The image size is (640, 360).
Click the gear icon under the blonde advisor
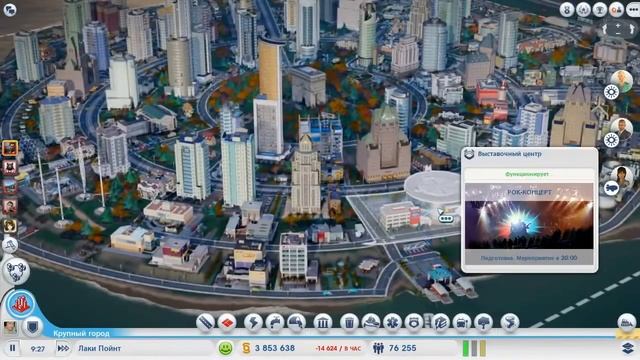pos(611,93)
